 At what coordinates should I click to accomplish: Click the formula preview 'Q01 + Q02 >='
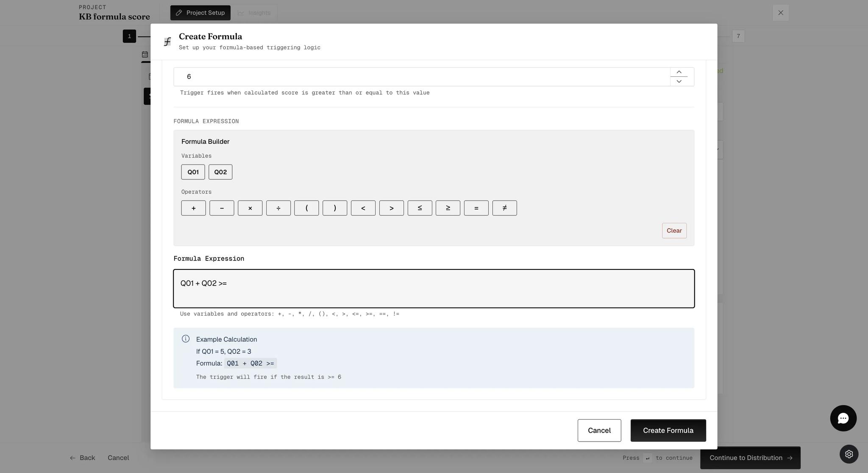pos(250,363)
